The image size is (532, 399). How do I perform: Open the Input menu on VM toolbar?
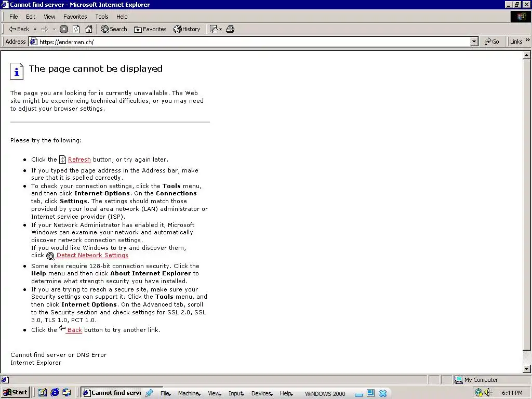pos(236,393)
